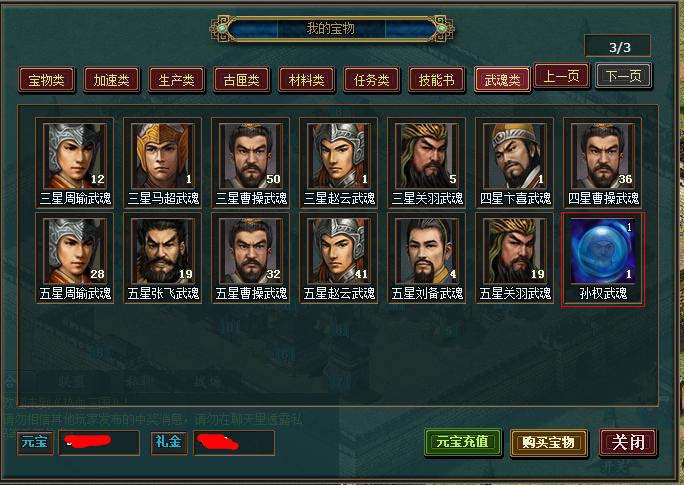Open the 古匣类 category tab
This screenshot has width=684, height=485.
(x=242, y=80)
